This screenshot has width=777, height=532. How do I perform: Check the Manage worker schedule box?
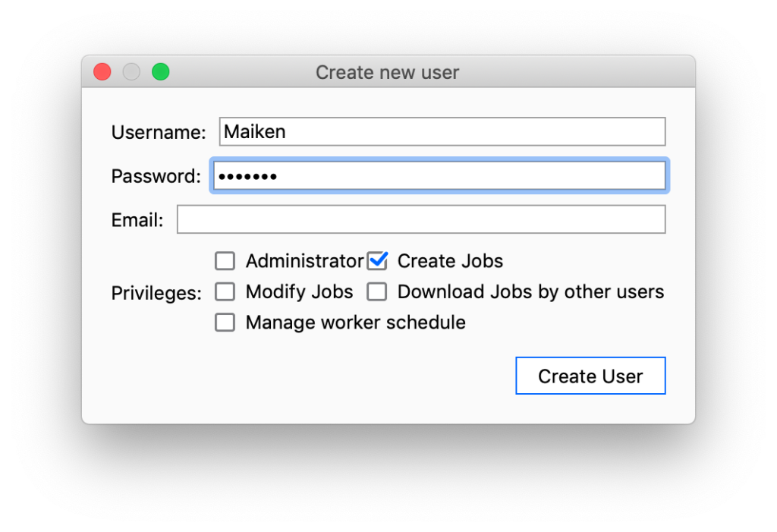click(225, 323)
